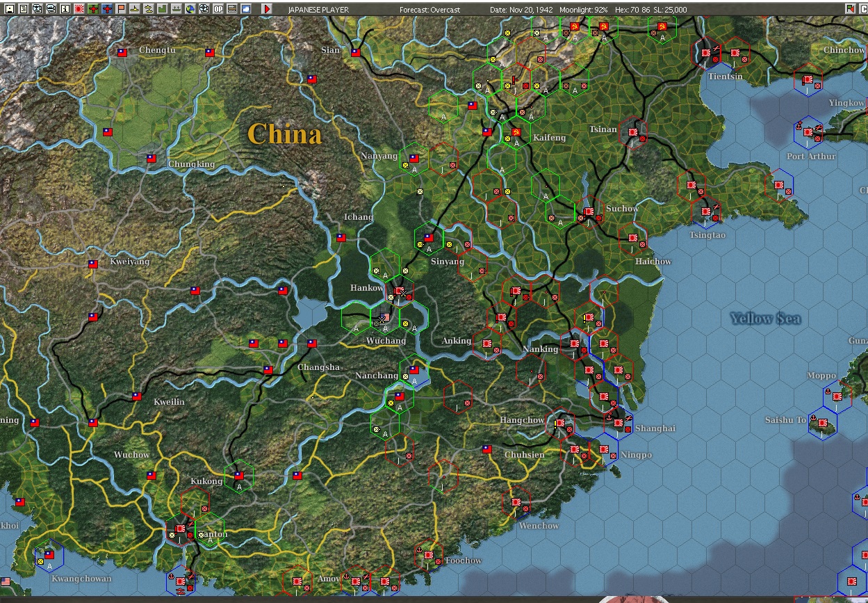868x603 pixels.
Task: Click the green flag with red arrow icon
Action: [x=851, y=9]
